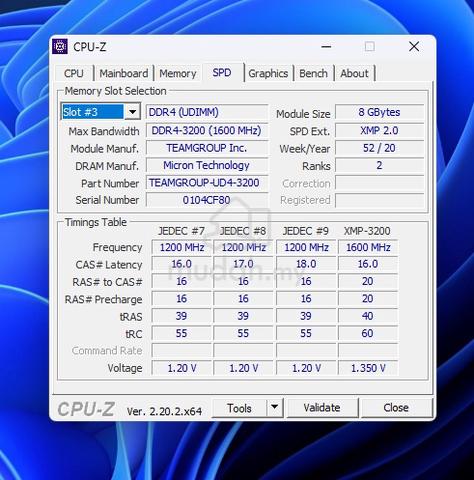The image size is (474, 480).
Task: Click the XMP tRC value 60
Action: pyautogui.click(x=368, y=333)
